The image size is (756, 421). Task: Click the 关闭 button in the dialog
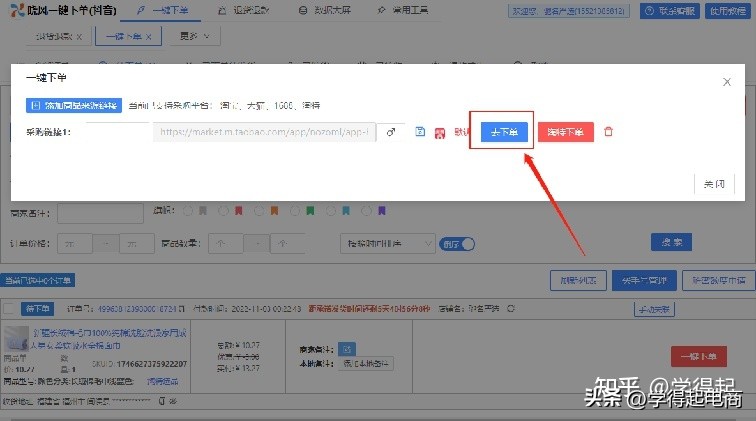click(x=714, y=184)
